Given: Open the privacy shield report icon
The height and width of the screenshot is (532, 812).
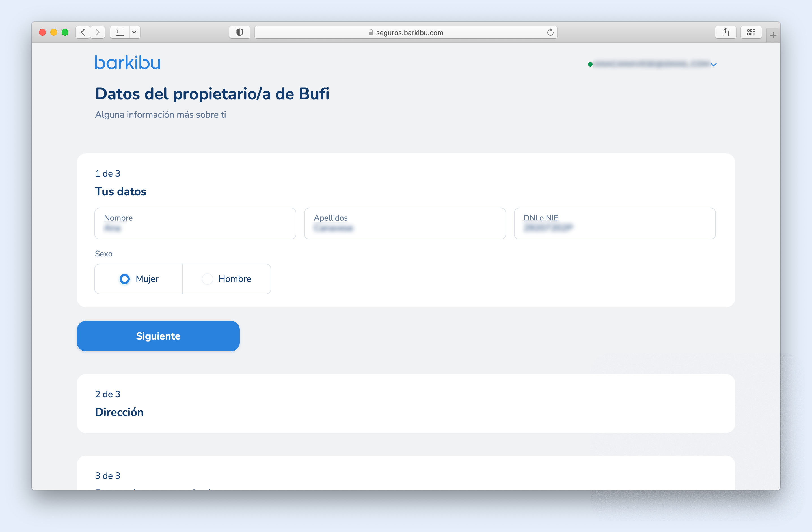Looking at the screenshot, I should [x=239, y=33].
